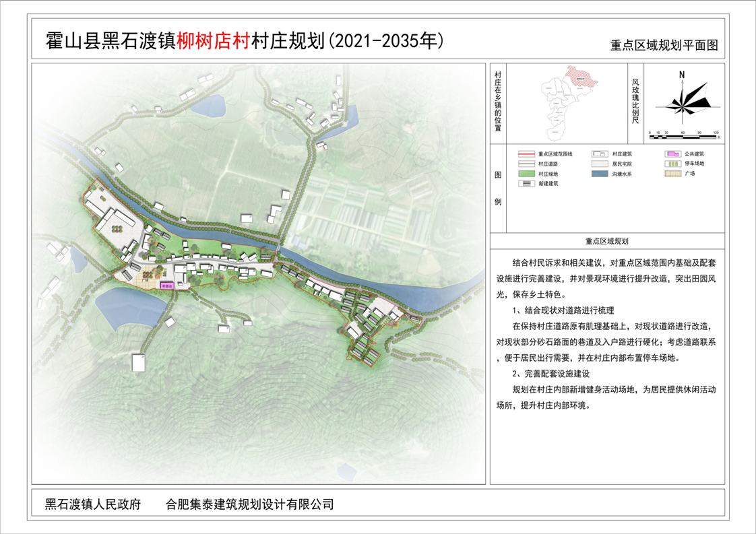Viewport: 756px width, 534px height.
Task: Click the 村庄道路 legend symbol
Action: click(526, 164)
